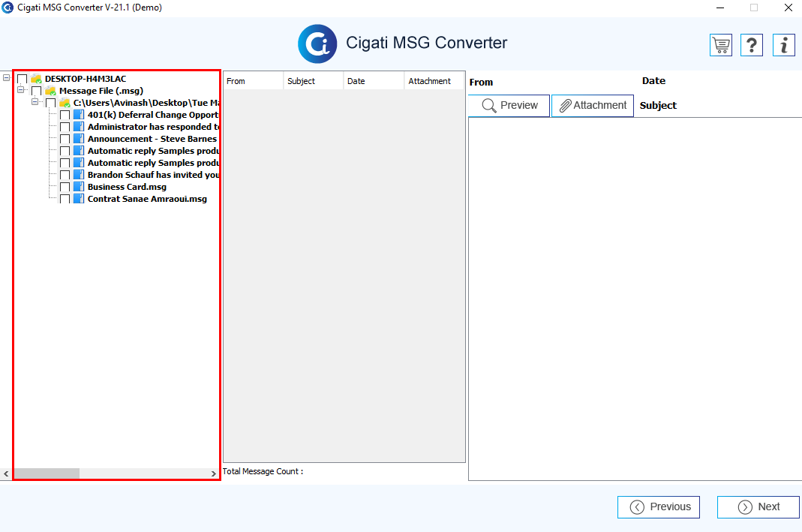Image resolution: width=802 pixels, height=532 pixels.
Task: Sort by the Subject column header
Action: pos(313,81)
